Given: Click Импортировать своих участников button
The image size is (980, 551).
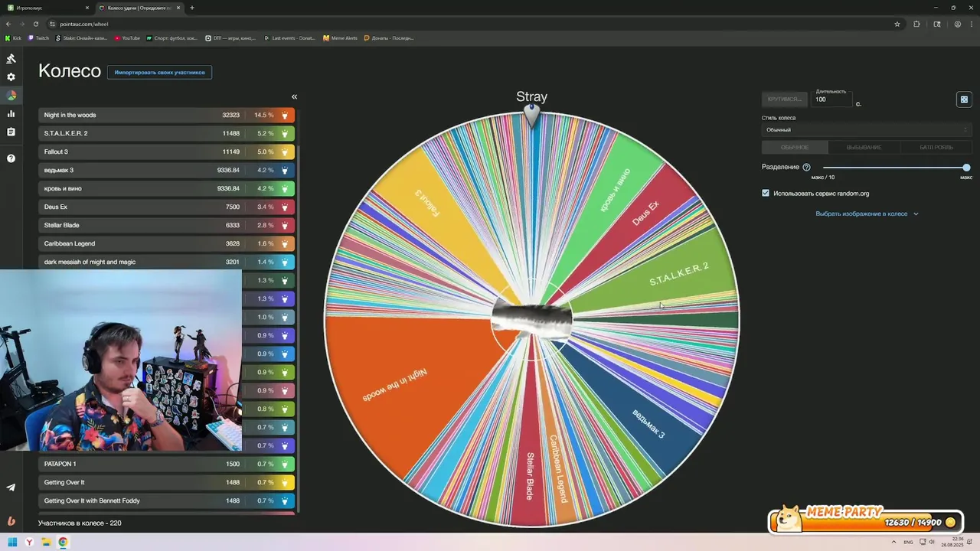Looking at the screenshot, I should click(x=159, y=72).
